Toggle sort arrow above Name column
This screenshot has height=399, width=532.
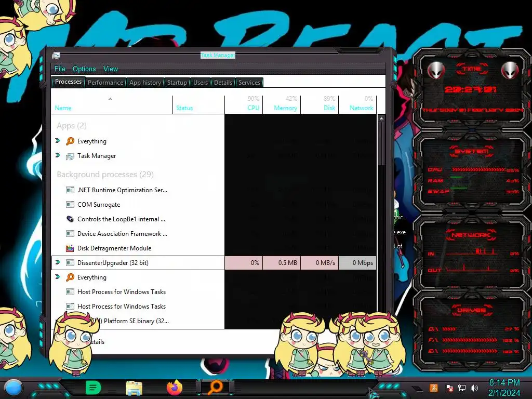click(110, 99)
